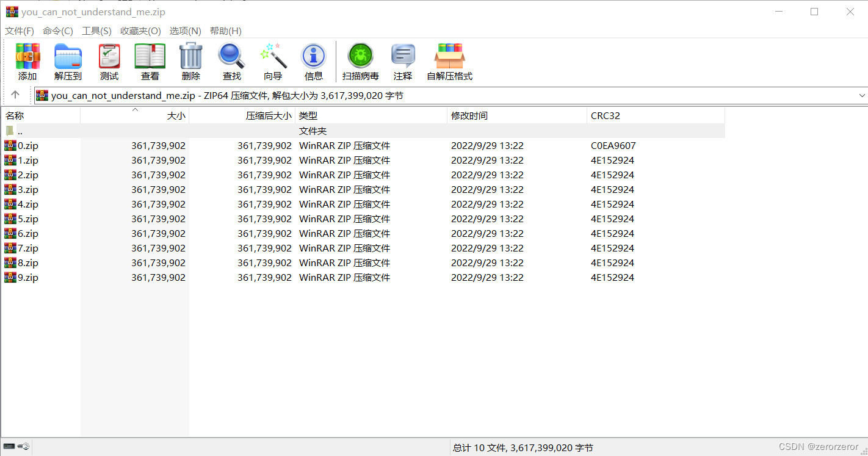The width and height of the screenshot is (868, 456).
Task: Click the WinRAR title bar icon
Action: tap(12, 12)
